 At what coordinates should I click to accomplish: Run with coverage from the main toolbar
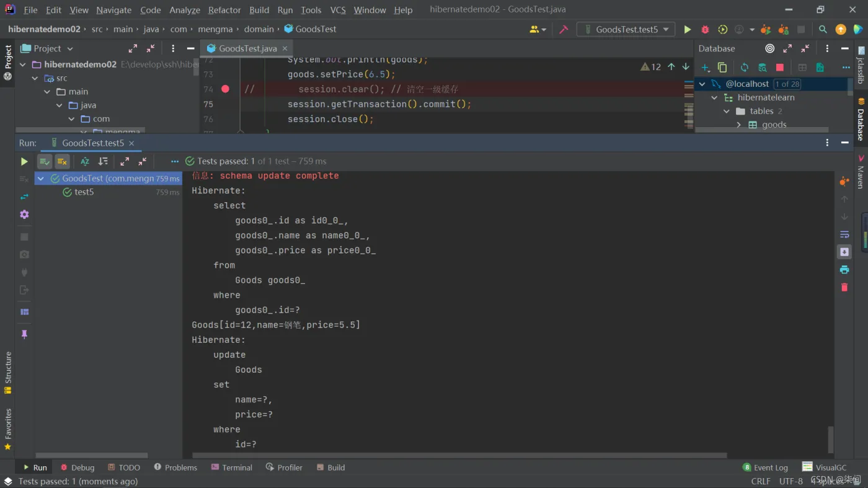coord(722,29)
